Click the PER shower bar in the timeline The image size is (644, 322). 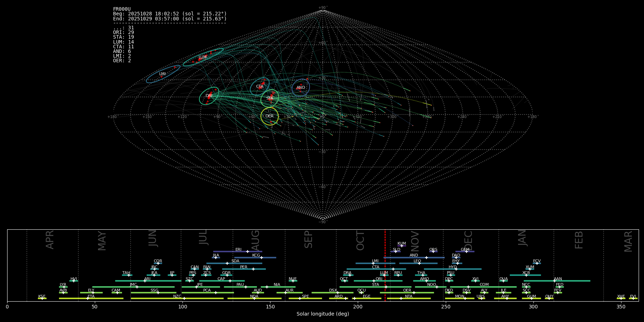pos(244,269)
